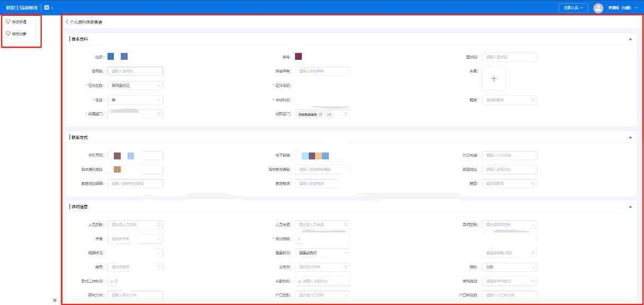Image resolution: width=644 pixels, height=305 pixels.
Task: Expand the 在职人员 dropdown in the header
Action: click(574, 8)
